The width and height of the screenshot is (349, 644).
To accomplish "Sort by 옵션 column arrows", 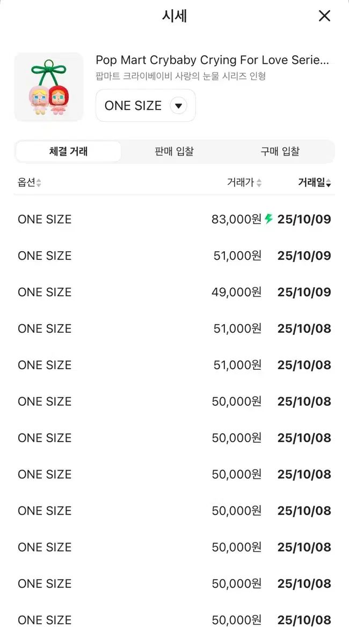I will [x=39, y=183].
